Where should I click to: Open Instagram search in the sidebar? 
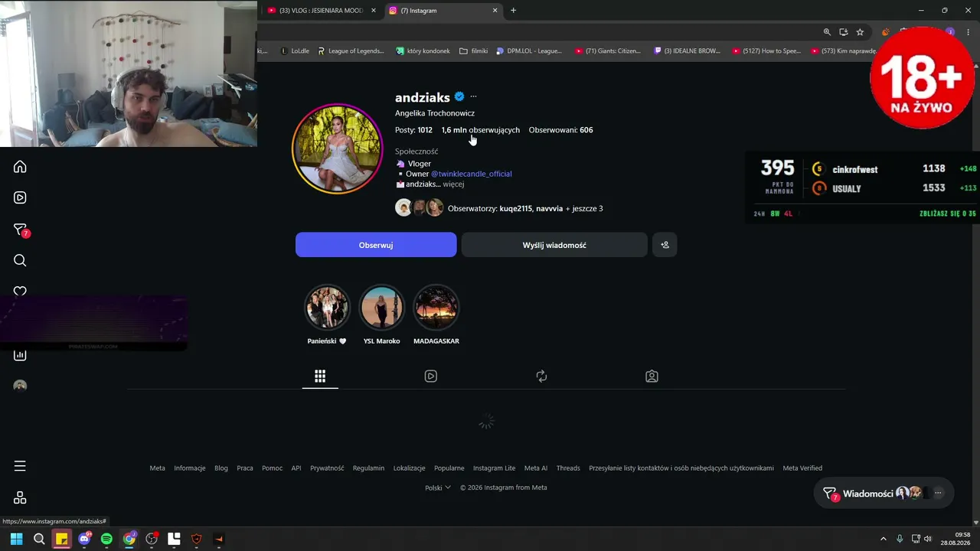[x=20, y=260]
